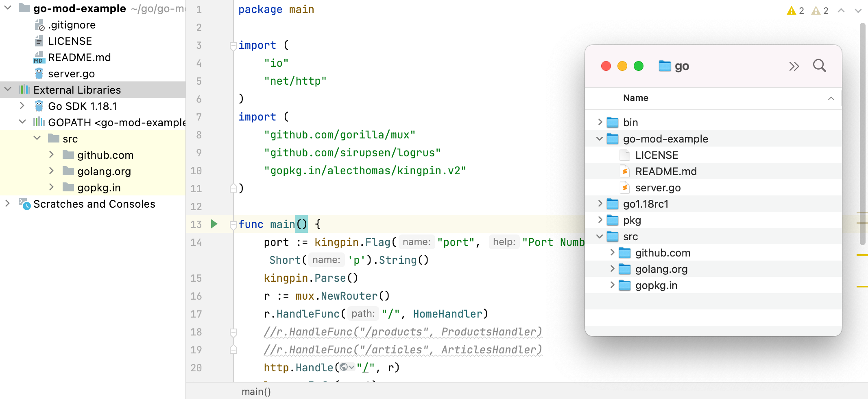Open Finder search via magnifier icon
The height and width of the screenshot is (399, 868).
coord(819,66)
